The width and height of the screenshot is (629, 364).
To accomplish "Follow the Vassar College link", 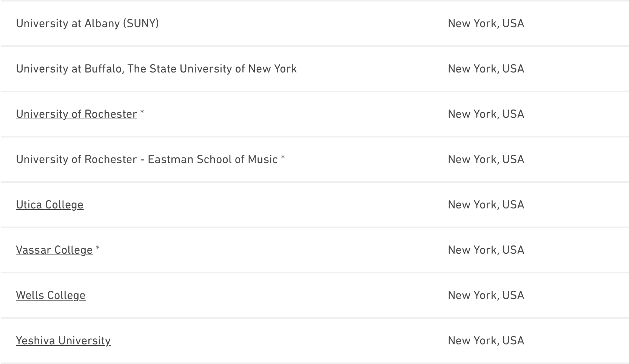I will coord(54,250).
